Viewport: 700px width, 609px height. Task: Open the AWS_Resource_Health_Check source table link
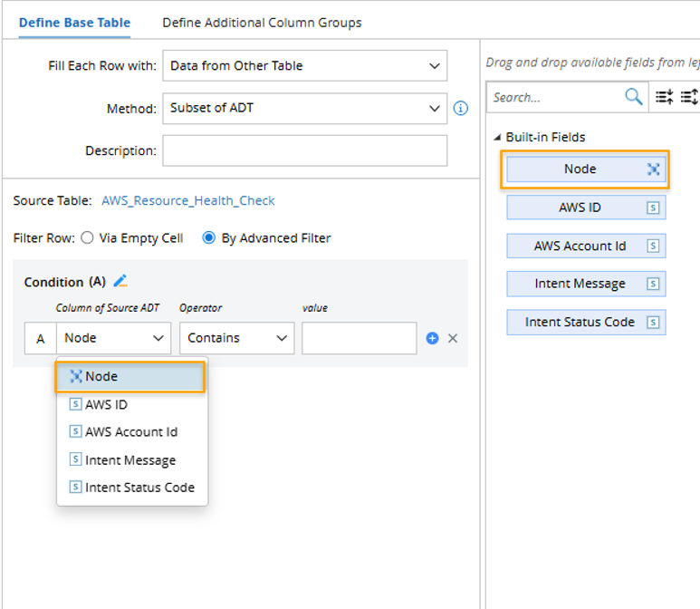pos(188,201)
